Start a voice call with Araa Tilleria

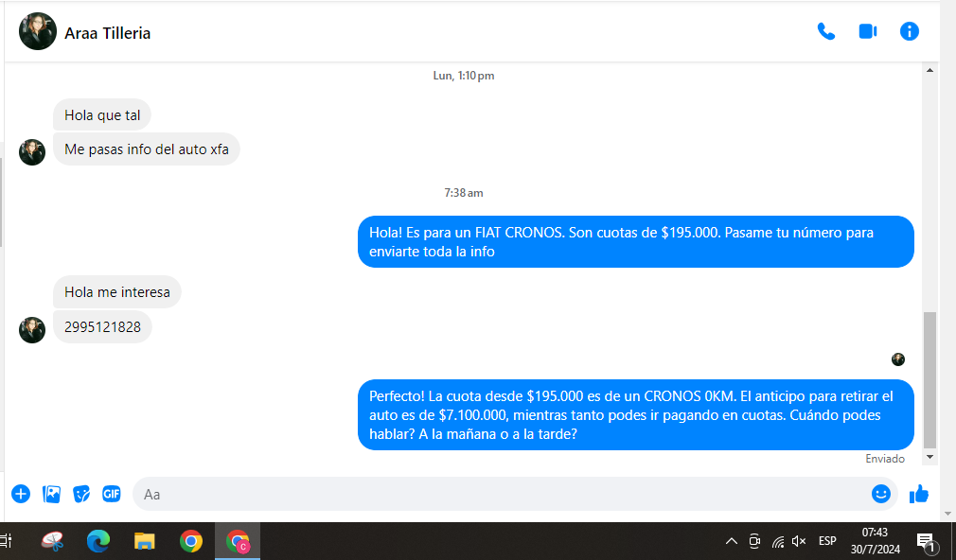826,31
